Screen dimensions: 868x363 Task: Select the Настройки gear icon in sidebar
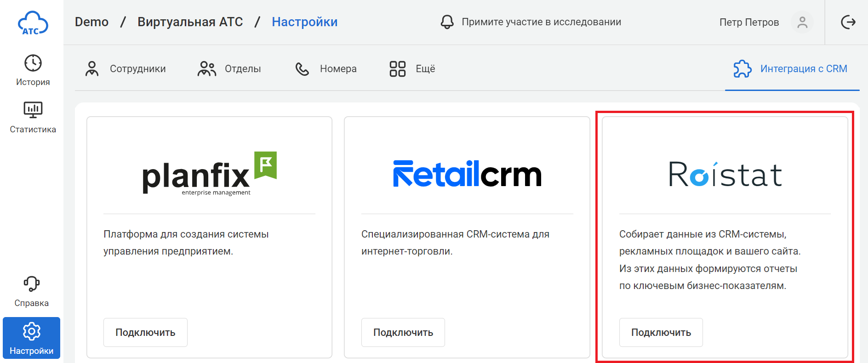(x=31, y=331)
